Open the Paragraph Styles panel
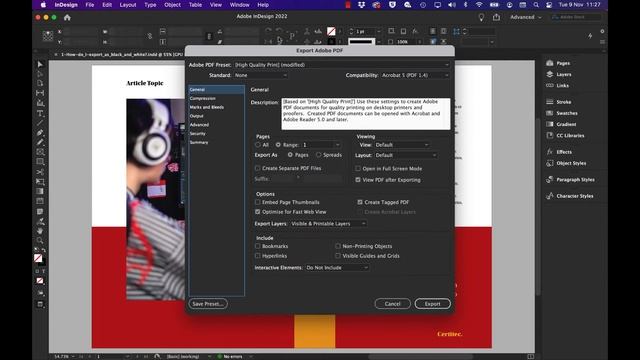This screenshot has width=640, height=360. (570, 180)
